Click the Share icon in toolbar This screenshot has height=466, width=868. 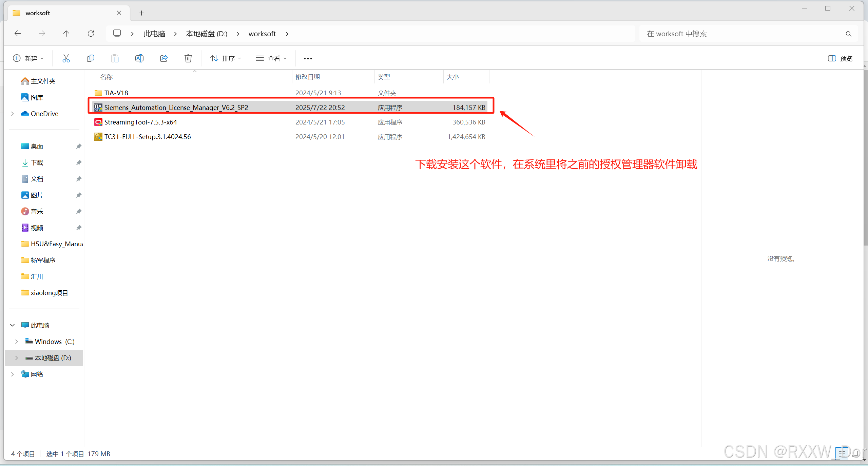pos(164,58)
